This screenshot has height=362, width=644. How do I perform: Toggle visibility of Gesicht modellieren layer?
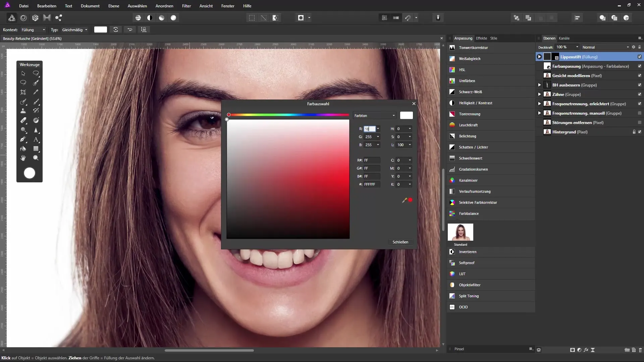(x=640, y=75)
